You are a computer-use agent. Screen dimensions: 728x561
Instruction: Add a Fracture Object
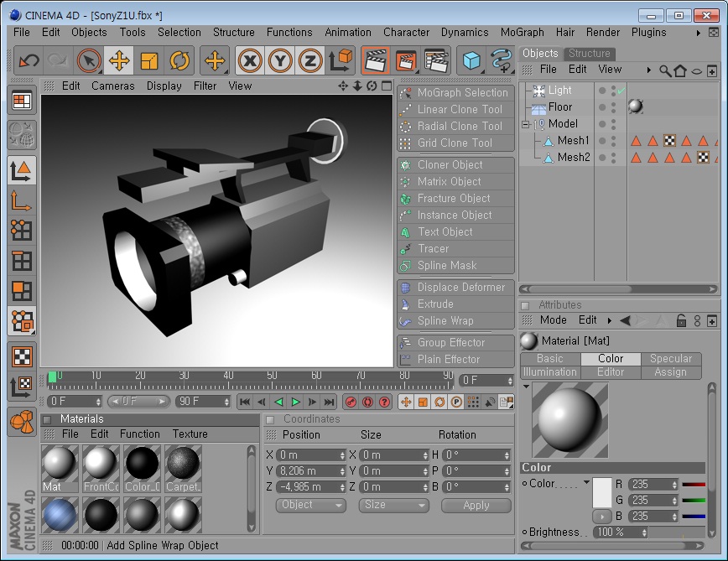click(x=456, y=199)
